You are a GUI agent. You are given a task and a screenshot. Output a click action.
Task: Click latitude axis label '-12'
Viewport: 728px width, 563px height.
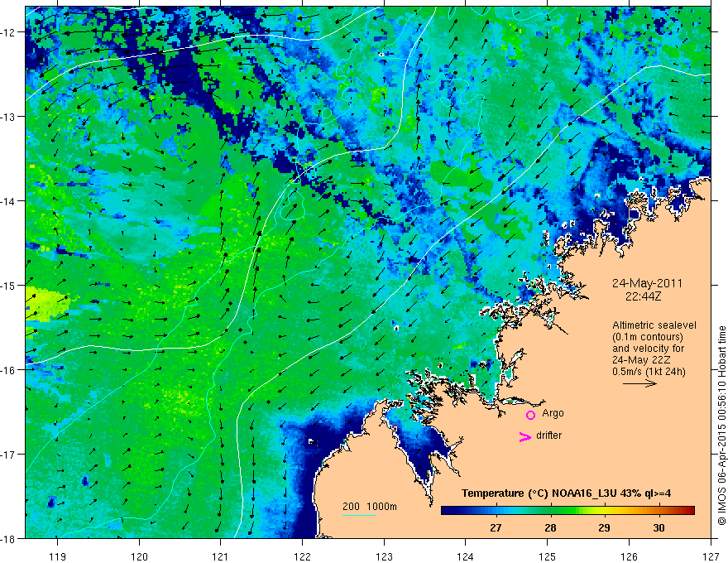coord(8,32)
